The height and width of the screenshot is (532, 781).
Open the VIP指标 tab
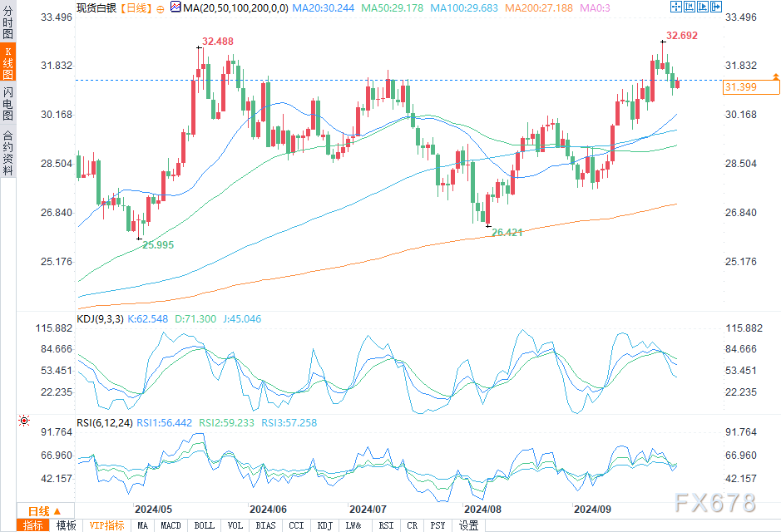point(107,525)
